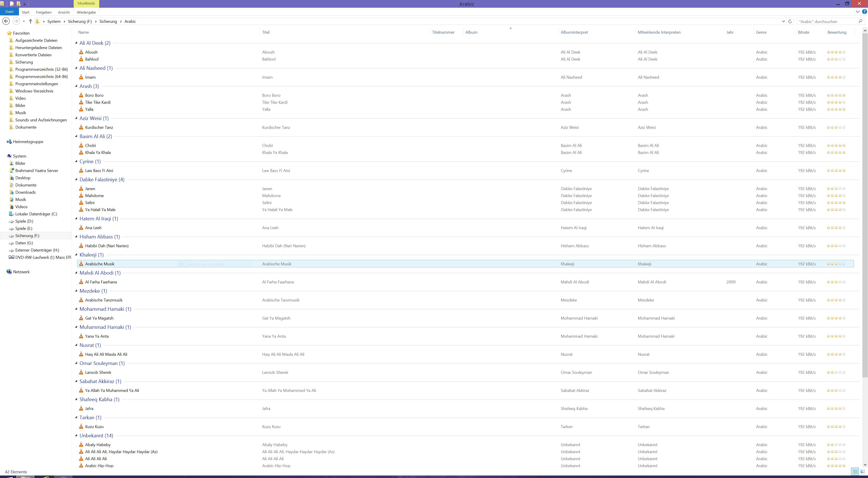
Task: Click the VLC icon of Arabic Hip-Hop
Action: click(x=81, y=466)
